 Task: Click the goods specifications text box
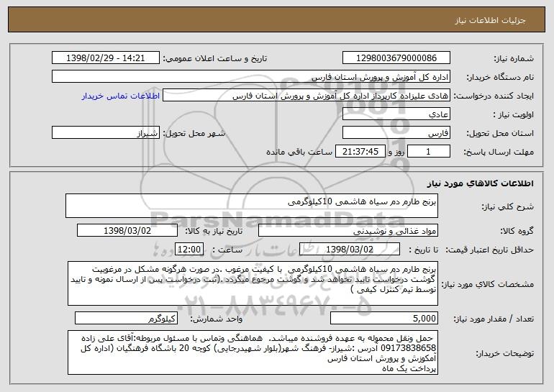[x=253, y=283]
